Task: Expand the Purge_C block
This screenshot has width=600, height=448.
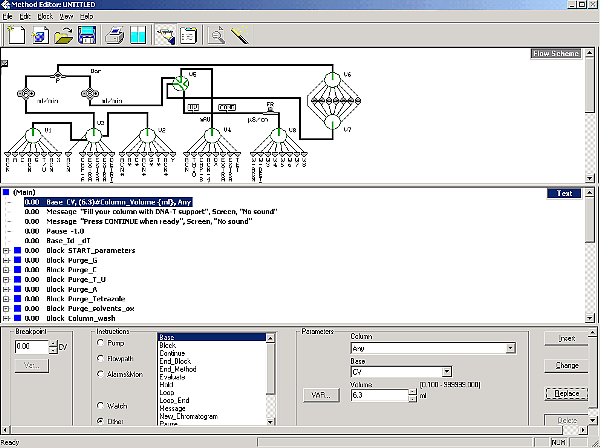Action: click(x=6, y=270)
